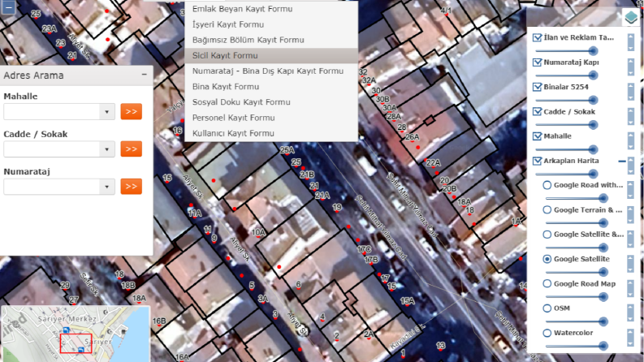Move Cadde / Sokak layer down

pos(631,121)
